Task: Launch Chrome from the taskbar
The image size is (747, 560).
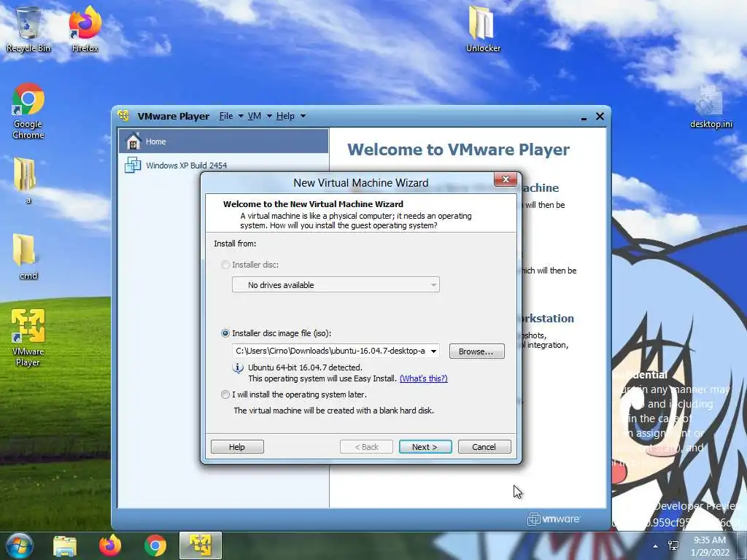Action: pos(155,545)
